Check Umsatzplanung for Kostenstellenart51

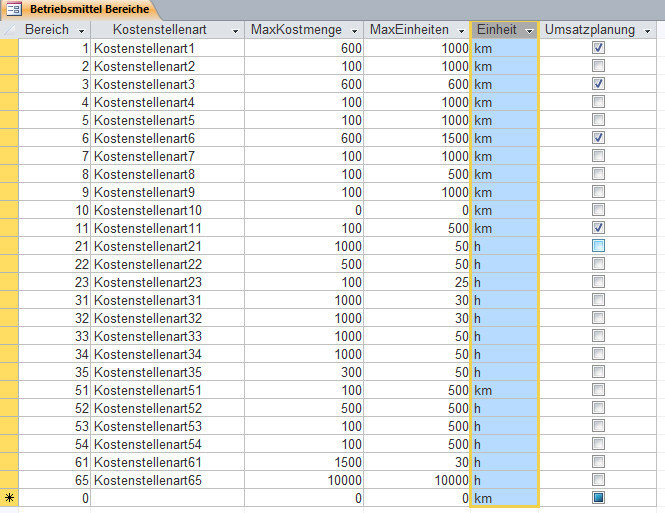click(598, 390)
